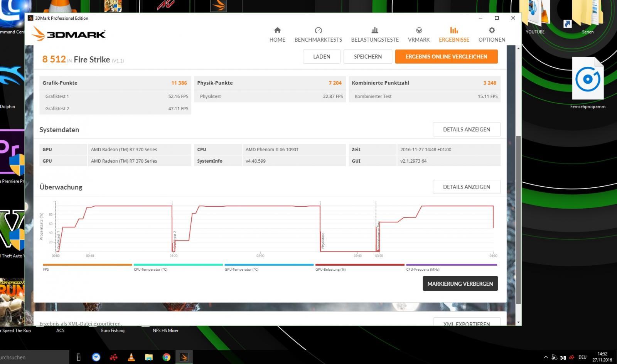Viewport: 617px width, 364px height.
Task: Click the SystemInfo version v4.48.599
Action: tap(256, 161)
